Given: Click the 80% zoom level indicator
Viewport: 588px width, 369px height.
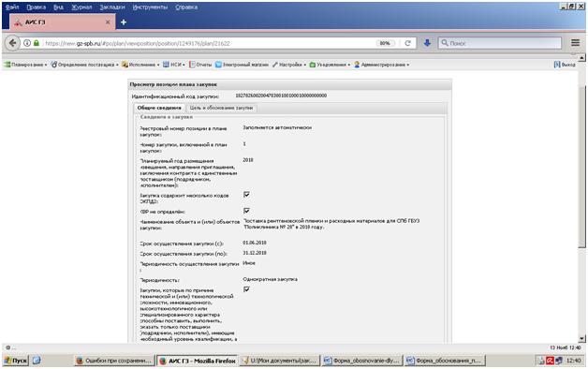Looking at the screenshot, I should [385, 43].
